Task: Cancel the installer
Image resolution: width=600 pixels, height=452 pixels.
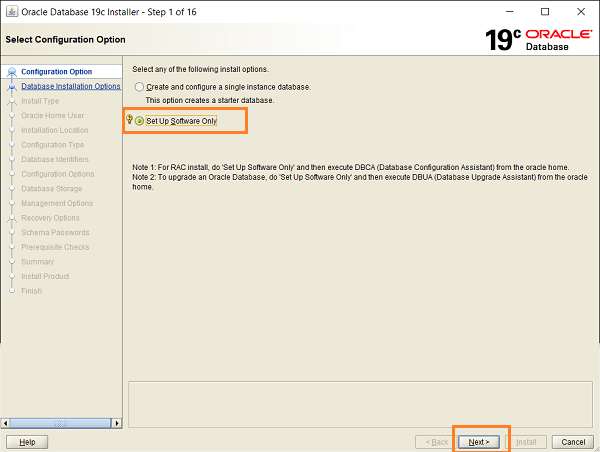Action: pyautogui.click(x=573, y=442)
